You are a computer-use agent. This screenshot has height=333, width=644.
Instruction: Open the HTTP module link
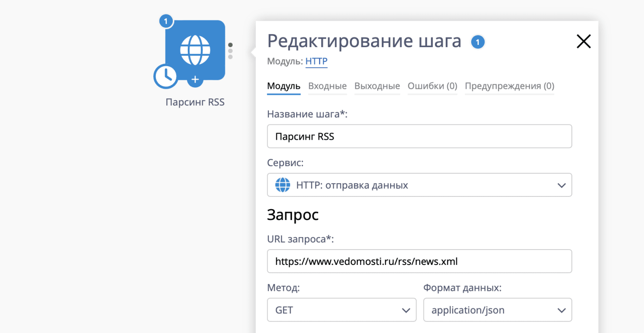coord(316,61)
